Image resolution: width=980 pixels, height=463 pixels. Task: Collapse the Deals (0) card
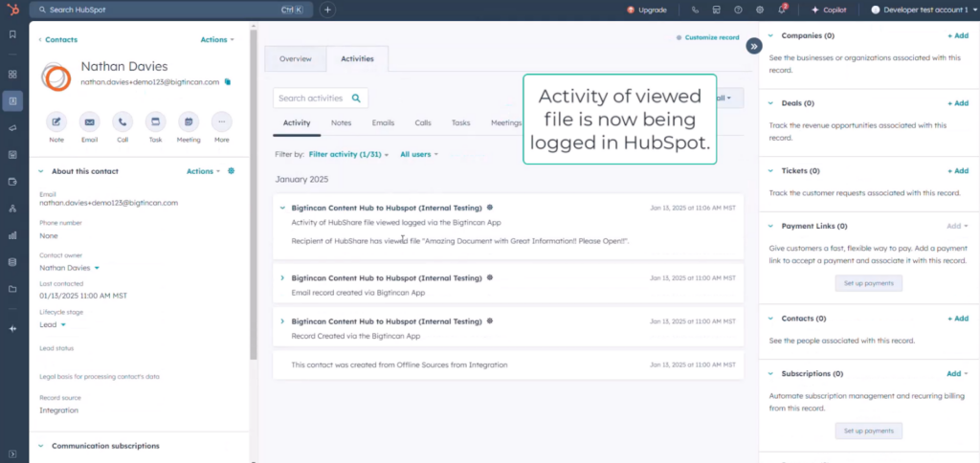[x=770, y=103]
